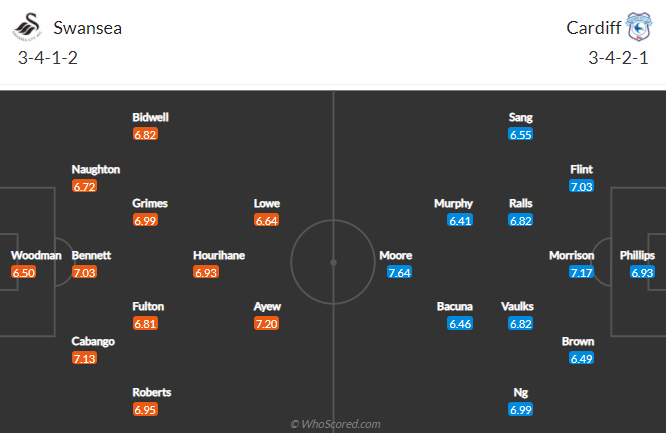Open the Swansea team name link
The image size is (666, 433).
pyautogui.click(x=87, y=28)
